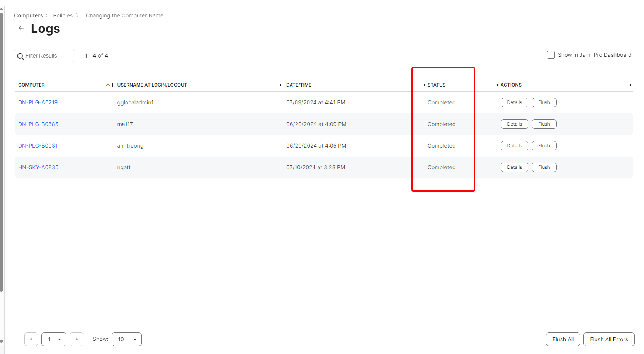Open the Show rows count dropdown

pyautogui.click(x=127, y=339)
